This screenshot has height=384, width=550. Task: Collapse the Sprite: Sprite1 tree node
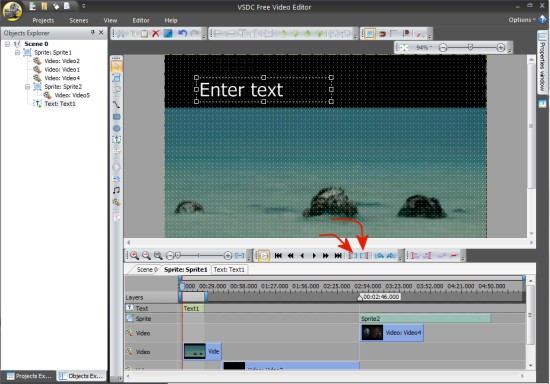pyautogui.click(x=18, y=53)
